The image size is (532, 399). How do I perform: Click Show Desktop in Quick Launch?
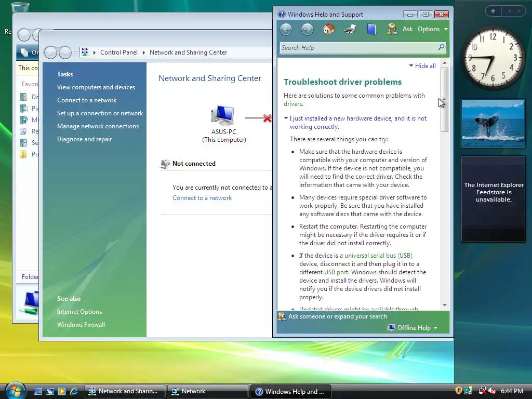tap(37, 391)
